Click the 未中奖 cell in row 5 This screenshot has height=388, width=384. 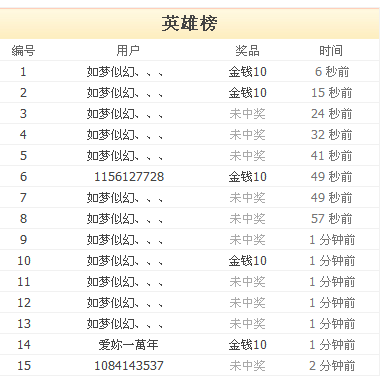point(247,156)
